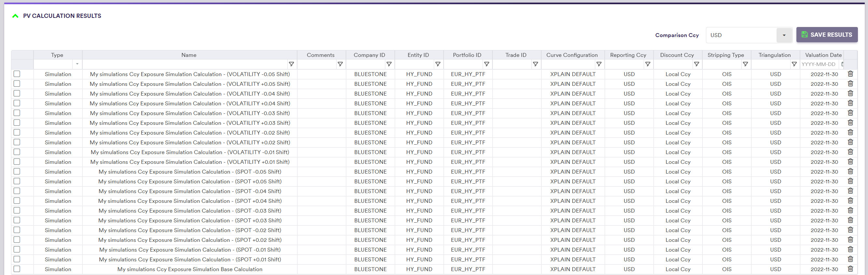This screenshot has height=275, width=868.
Task: Click the Save Results button
Action: coord(827,35)
